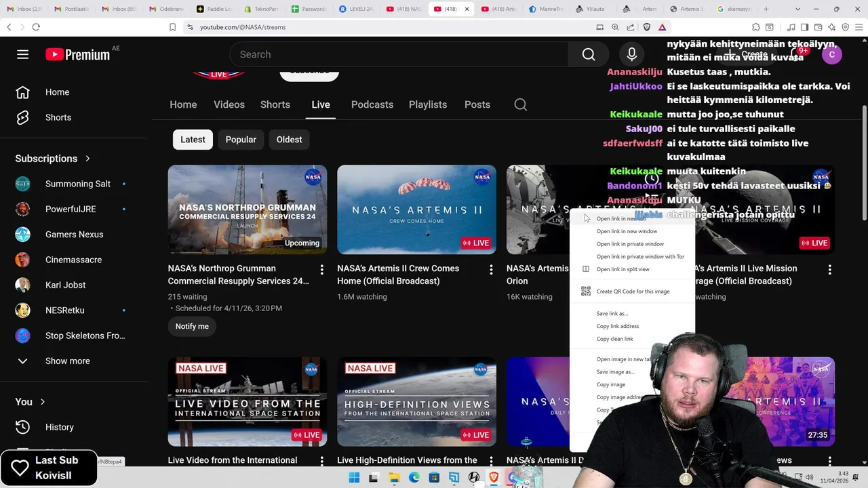This screenshot has width=868, height=488.
Task: Toggle Notify me for Northrop Grumman launch
Action: point(192,326)
